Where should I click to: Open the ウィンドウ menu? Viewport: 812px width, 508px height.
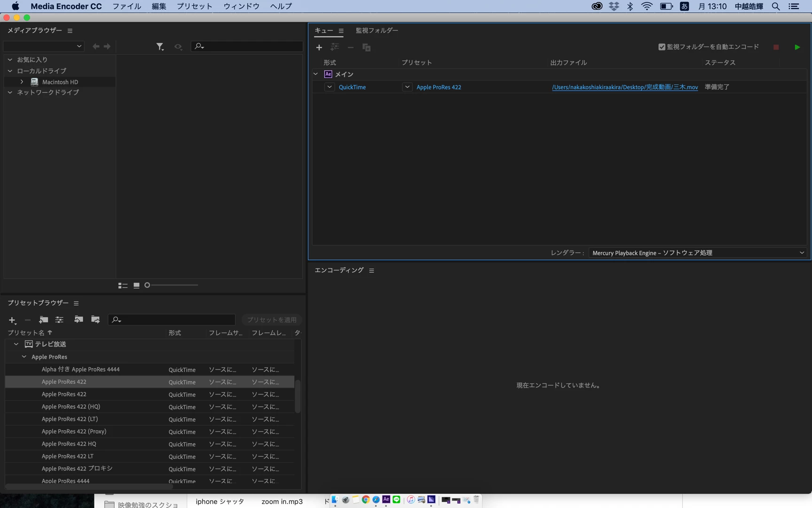pyautogui.click(x=242, y=6)
